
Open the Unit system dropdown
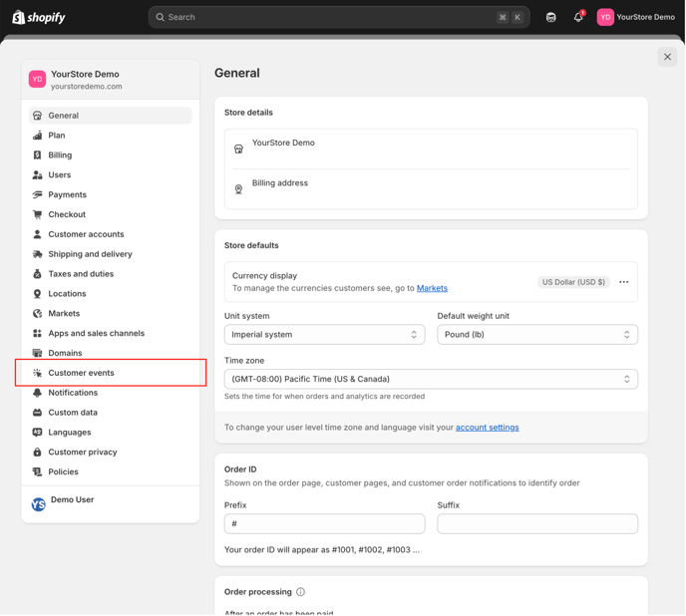tap(325, 335)
